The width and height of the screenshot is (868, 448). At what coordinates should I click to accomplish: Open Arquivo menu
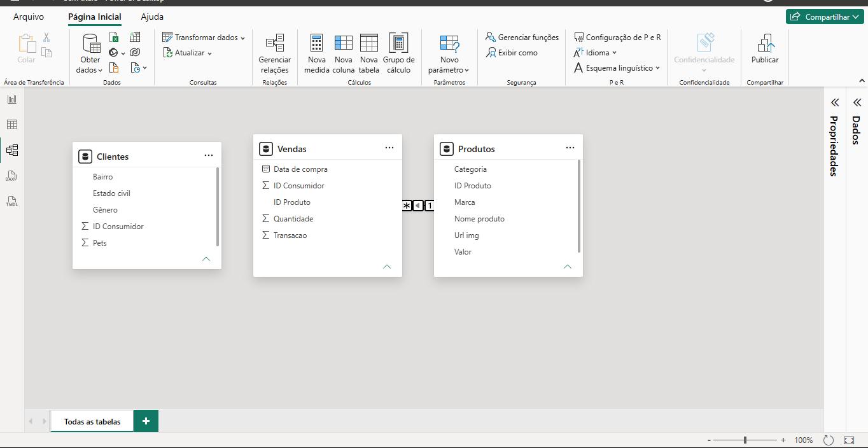coord(29,17)
